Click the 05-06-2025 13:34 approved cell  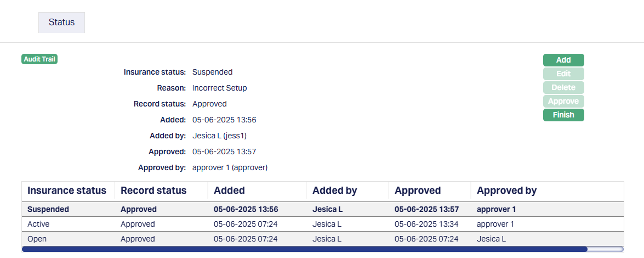tap(426, 224)
